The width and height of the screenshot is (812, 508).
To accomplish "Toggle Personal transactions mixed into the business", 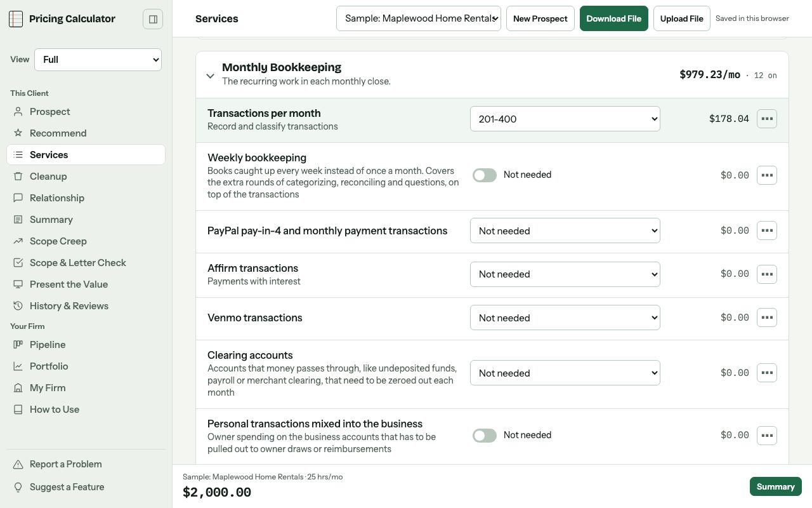I will click(x=485, y=436).
